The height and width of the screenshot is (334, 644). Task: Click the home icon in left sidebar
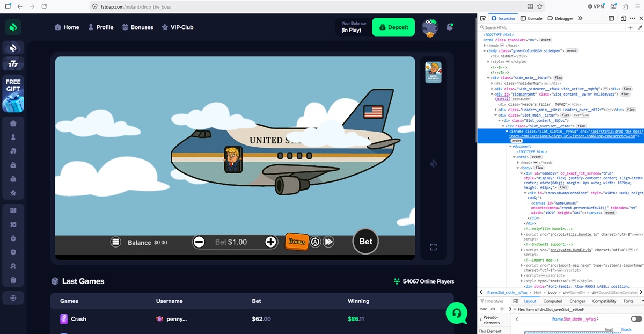click(13, 123)
